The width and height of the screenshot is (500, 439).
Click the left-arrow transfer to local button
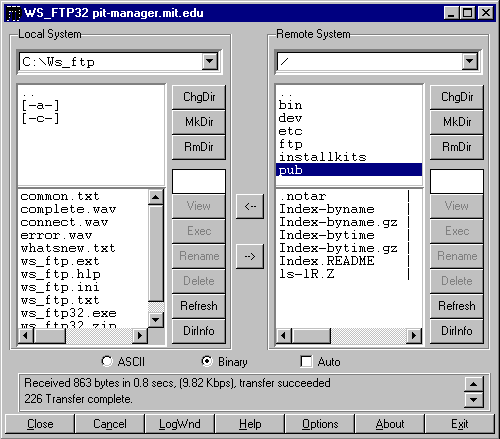click(x=250, y=206)
